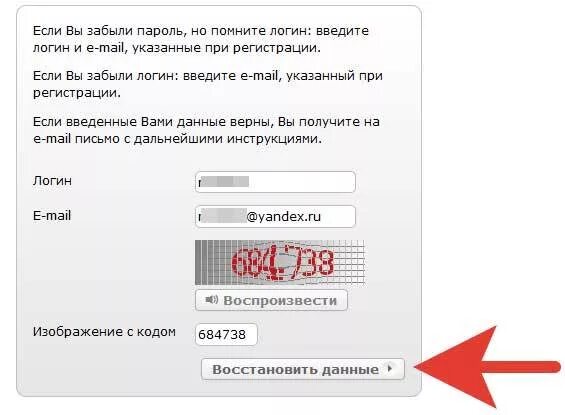Focus the Логин input field

[x=275, y=182]
